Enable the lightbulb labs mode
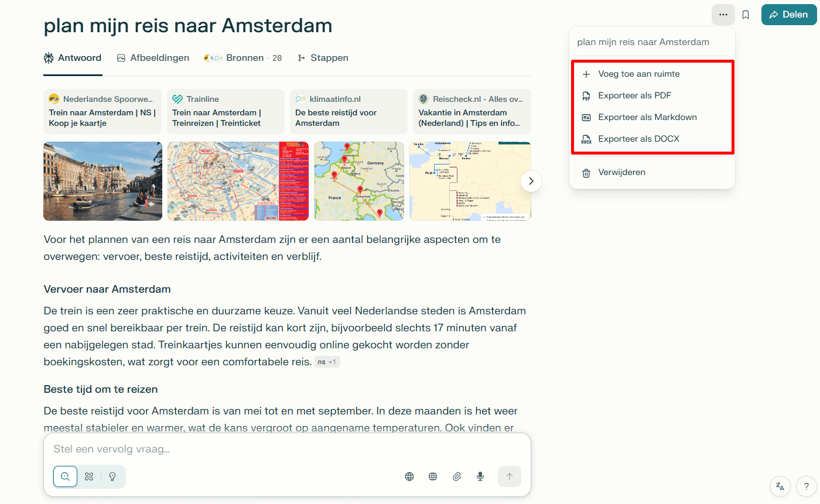This screenshot has height=504, width=820. [x=112, y=476]
